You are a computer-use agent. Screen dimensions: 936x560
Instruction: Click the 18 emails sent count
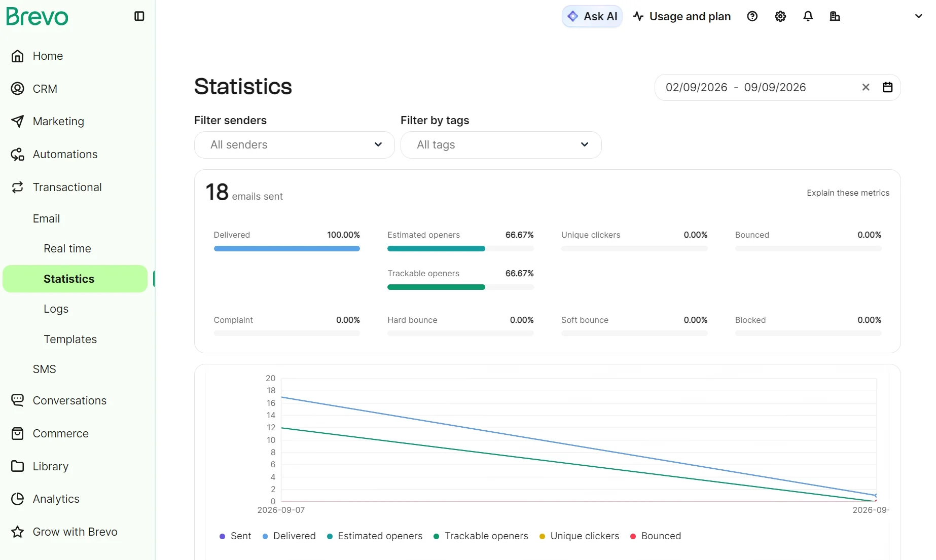tap(244, 193)
